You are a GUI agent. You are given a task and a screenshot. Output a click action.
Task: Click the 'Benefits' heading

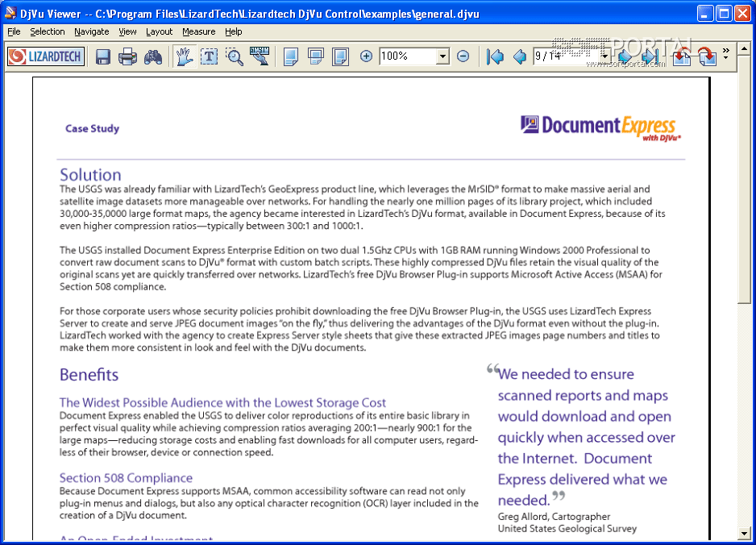(89, 375)
